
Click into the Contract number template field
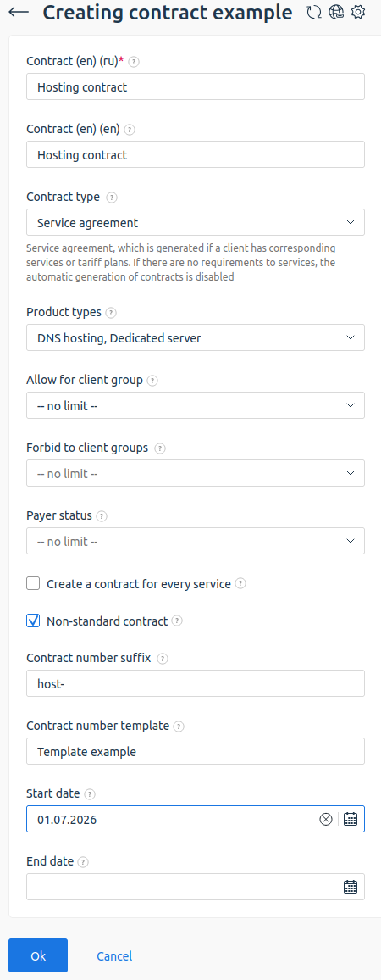pos(196,751)
